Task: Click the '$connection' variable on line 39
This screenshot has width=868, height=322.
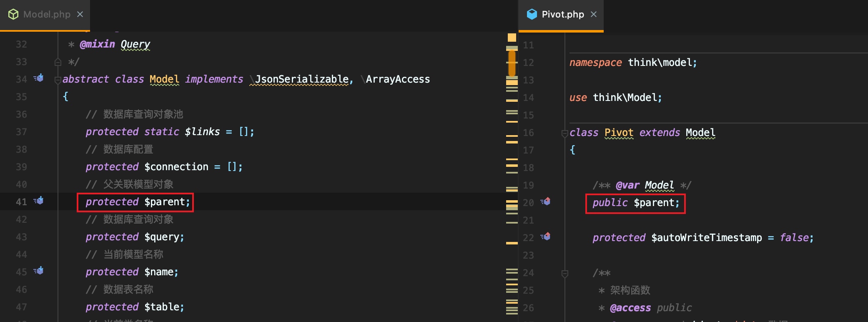Action: pos(176,167)
